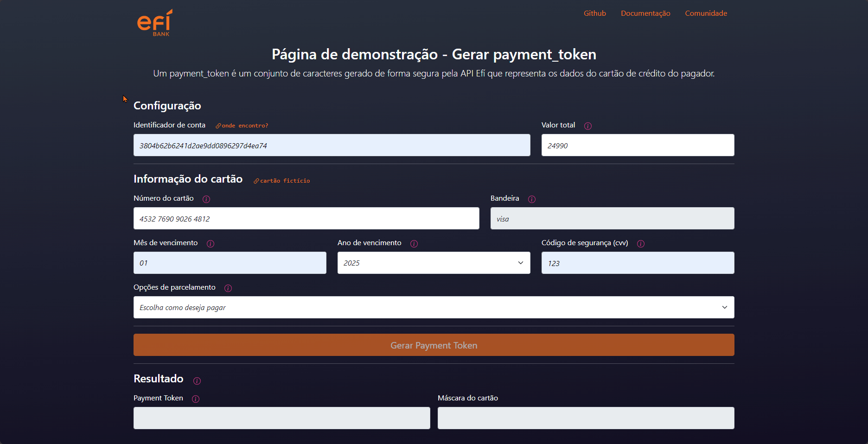Image resolution: width=868 pixels, height=444 pixels.
Task: Show Mês de vencimento info icon
Action: [211, 244]
